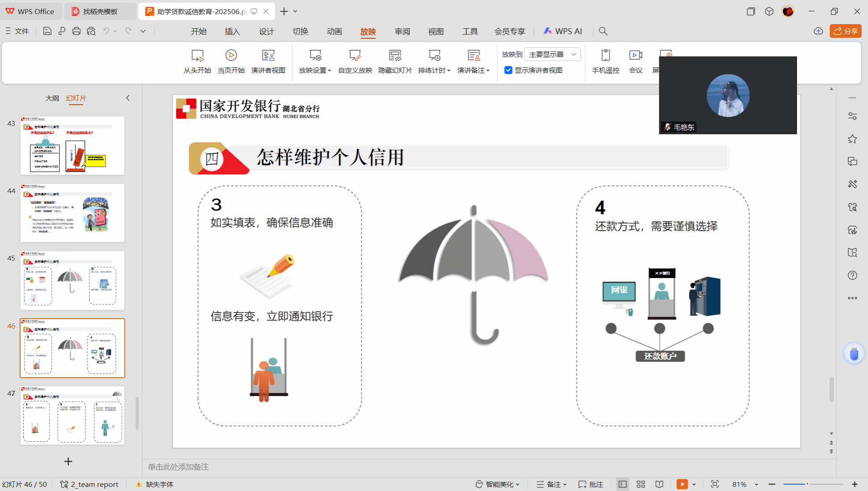Expand the 放映设置 dropdown

point(315,70)
